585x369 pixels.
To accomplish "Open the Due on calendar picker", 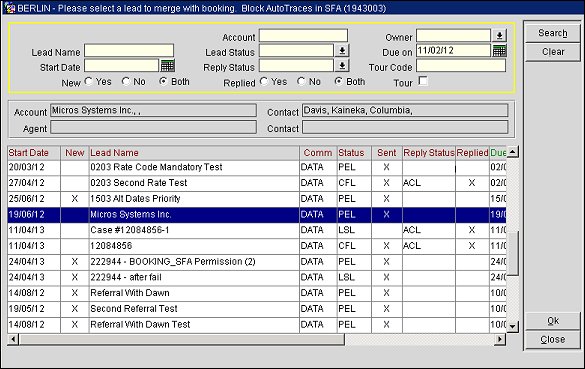I will pos(499,51).
